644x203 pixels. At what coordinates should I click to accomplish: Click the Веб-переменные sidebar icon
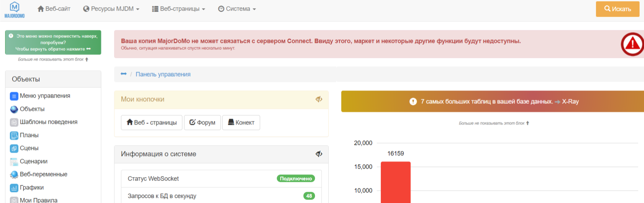coord(14,175)
